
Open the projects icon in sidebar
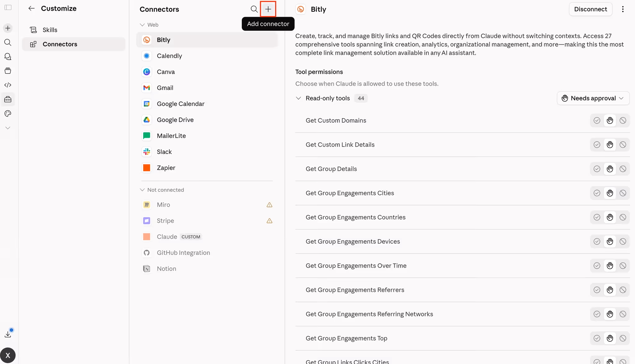8,71
